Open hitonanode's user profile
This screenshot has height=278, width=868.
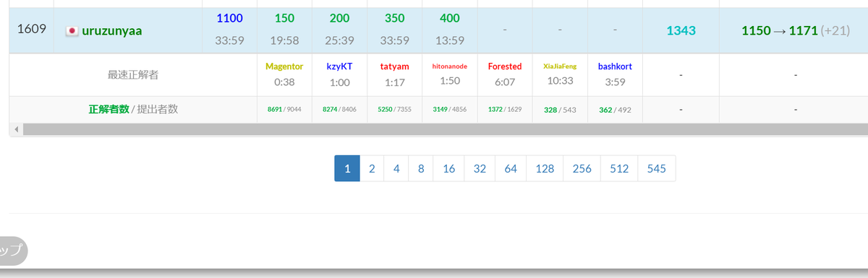[x=450, y=66]
